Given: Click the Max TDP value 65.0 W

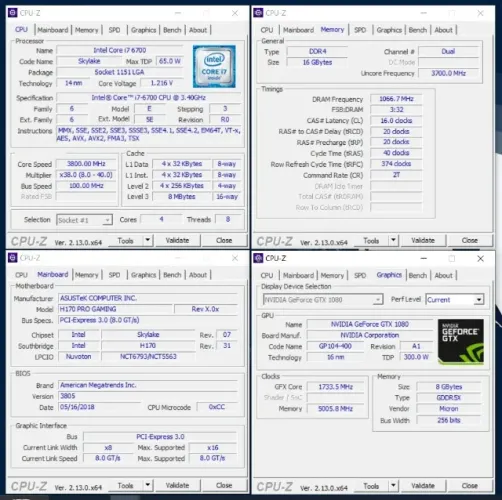Looking at the screenshot, I should pyautogui.click(x=170, y=61).
